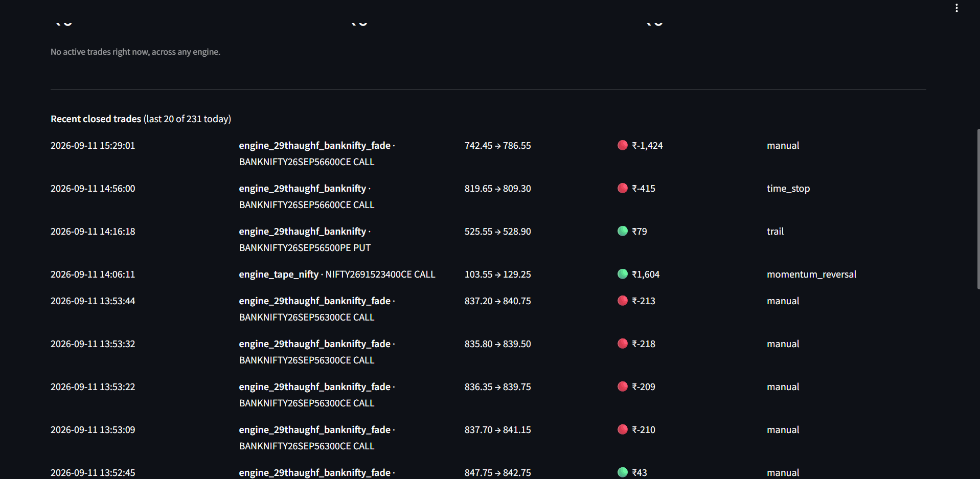The height and width of the screenshot is (479, 980).
Task: Select the 'Recent closed trades' heading
Action: tap(96, 119)
